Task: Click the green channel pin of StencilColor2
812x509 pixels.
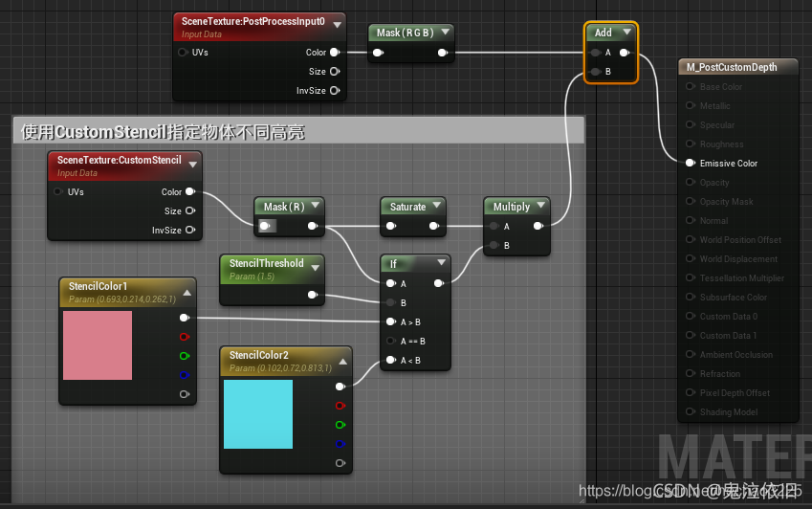Action: click(340, 425)
